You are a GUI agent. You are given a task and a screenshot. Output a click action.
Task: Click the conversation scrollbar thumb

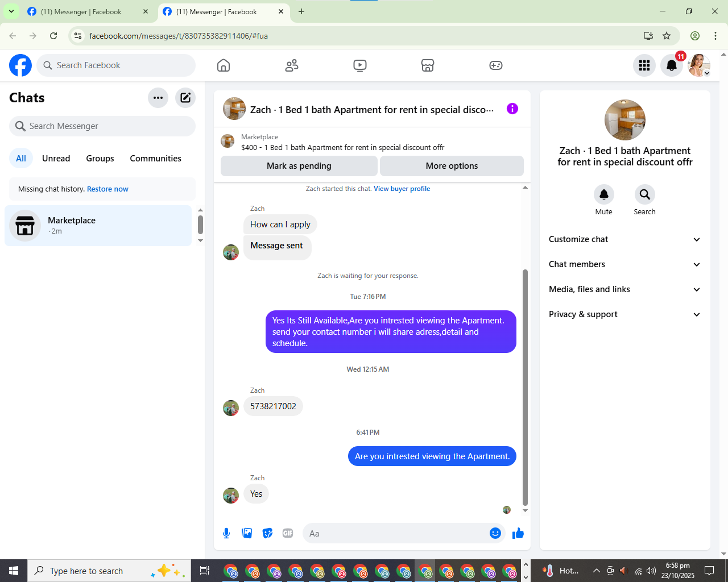pyautogui.click(x=525, y=388)
